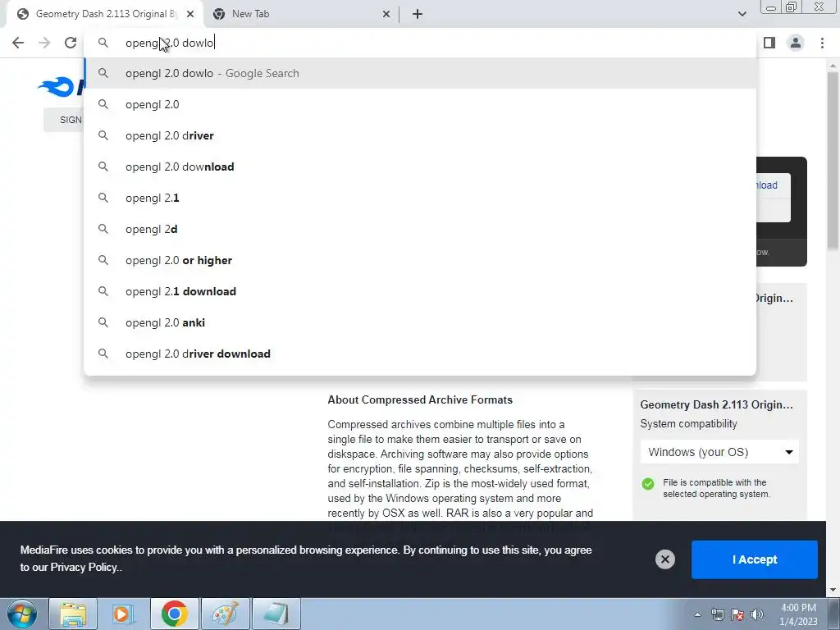Viewport: 840px width, 630px height.
Task: Open a new tab with the plus button
Action: (x=418, y=14)
